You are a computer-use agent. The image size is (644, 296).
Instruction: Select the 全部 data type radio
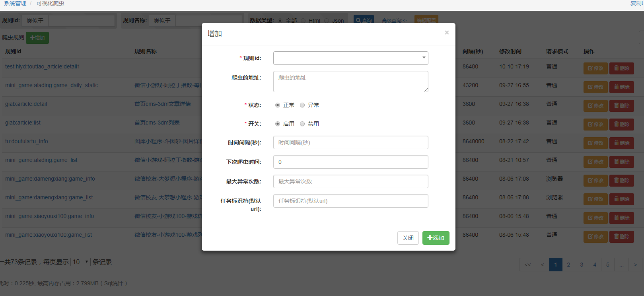(x=280, y=21)
